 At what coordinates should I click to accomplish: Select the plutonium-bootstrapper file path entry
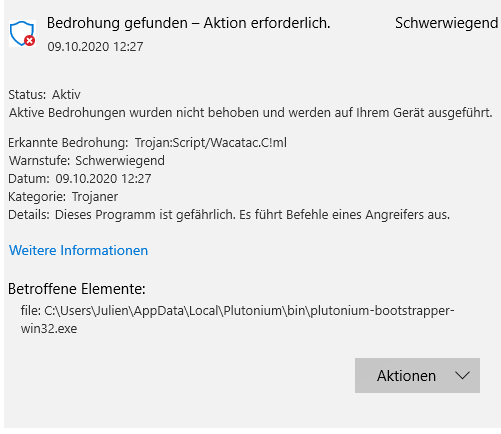237,319
